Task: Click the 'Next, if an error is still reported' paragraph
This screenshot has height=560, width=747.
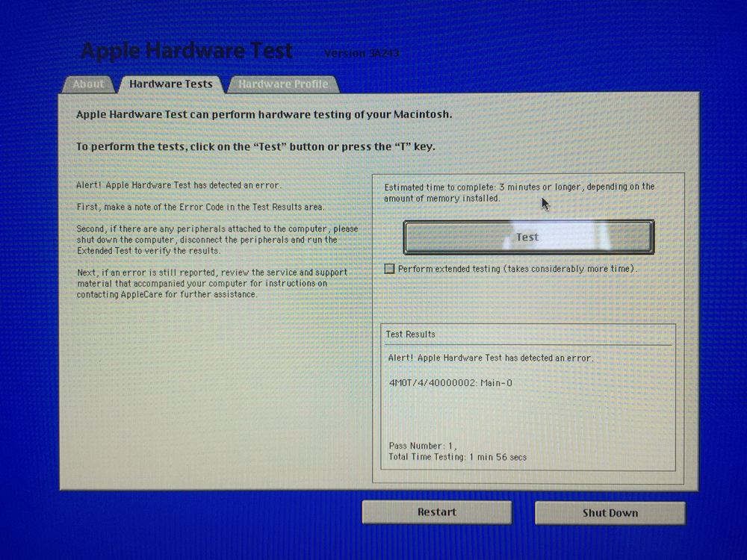Action: (212, 283)
